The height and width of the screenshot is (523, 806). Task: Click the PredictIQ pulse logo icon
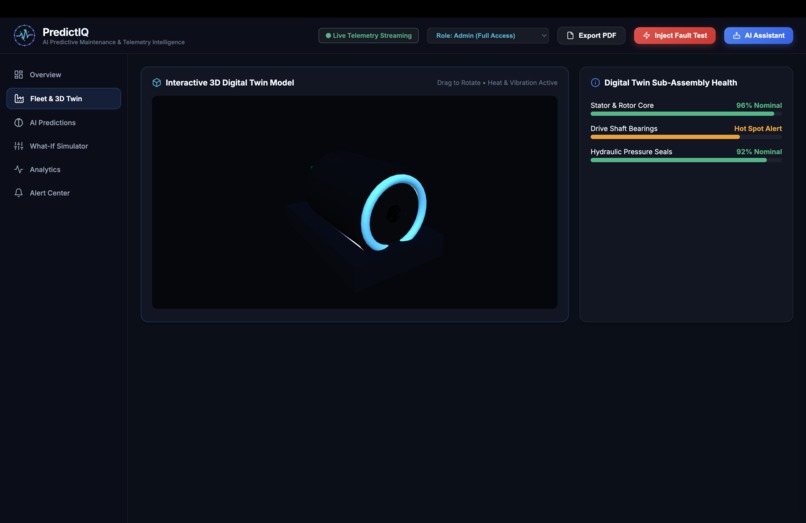(24, 35)
